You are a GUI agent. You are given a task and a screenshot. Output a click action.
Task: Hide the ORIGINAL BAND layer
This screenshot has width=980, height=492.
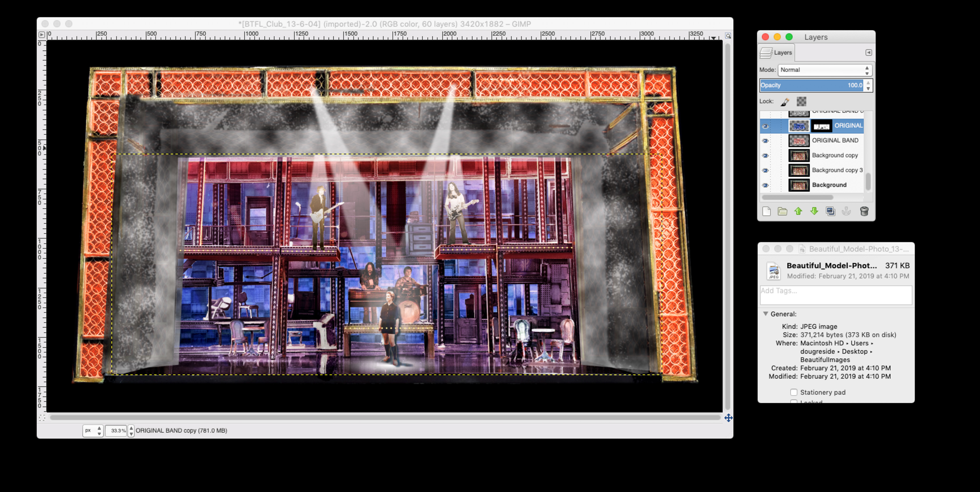765,140
